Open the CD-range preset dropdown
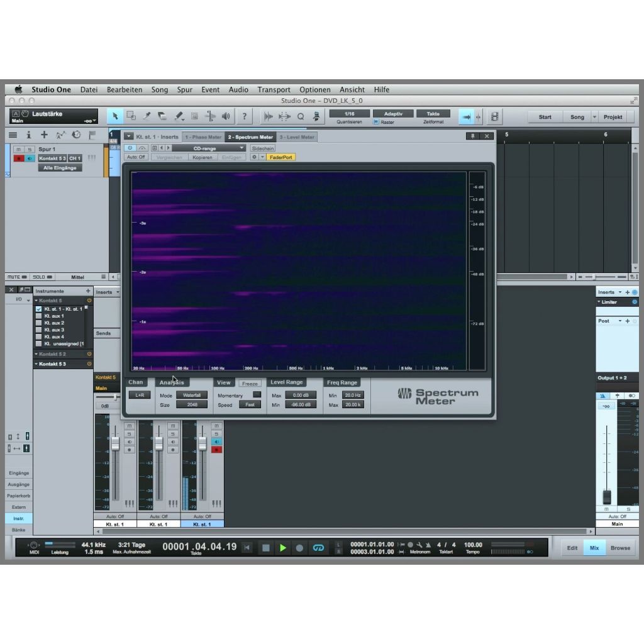The width and height of the screenshot is (644, 644). (209, 148)
